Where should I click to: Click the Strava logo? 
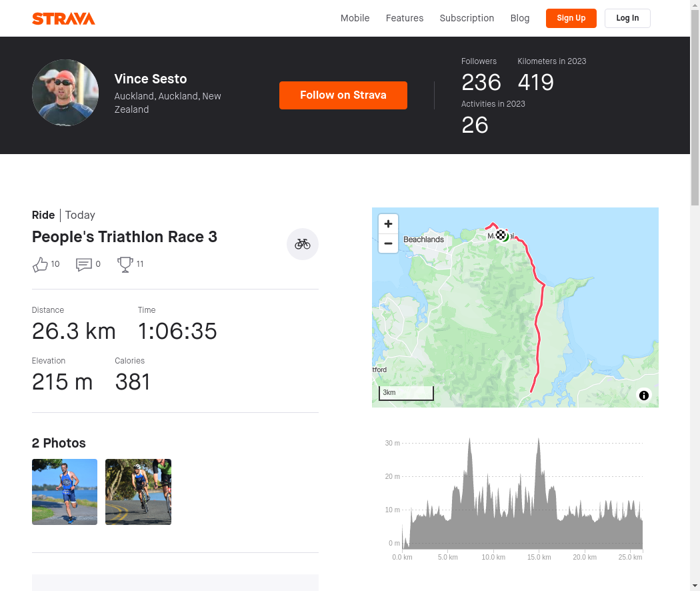(63, 18)
